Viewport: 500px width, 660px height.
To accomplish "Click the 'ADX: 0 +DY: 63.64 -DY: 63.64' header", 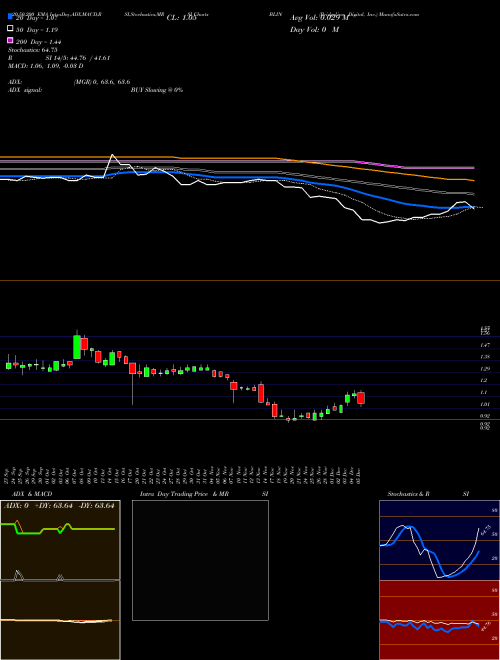I will tap(59, 506).
